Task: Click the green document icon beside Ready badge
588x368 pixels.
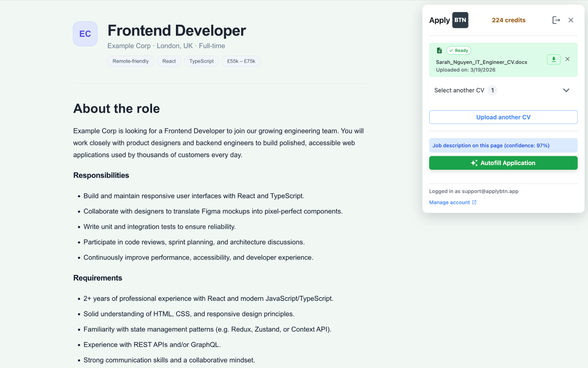Action: coord(439,50)
